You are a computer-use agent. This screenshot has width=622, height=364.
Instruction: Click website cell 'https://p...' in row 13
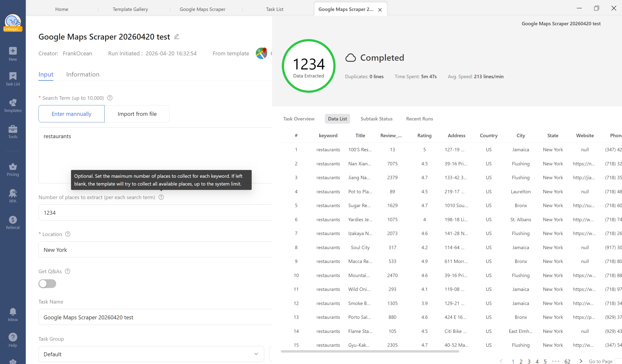coord(584,317)
